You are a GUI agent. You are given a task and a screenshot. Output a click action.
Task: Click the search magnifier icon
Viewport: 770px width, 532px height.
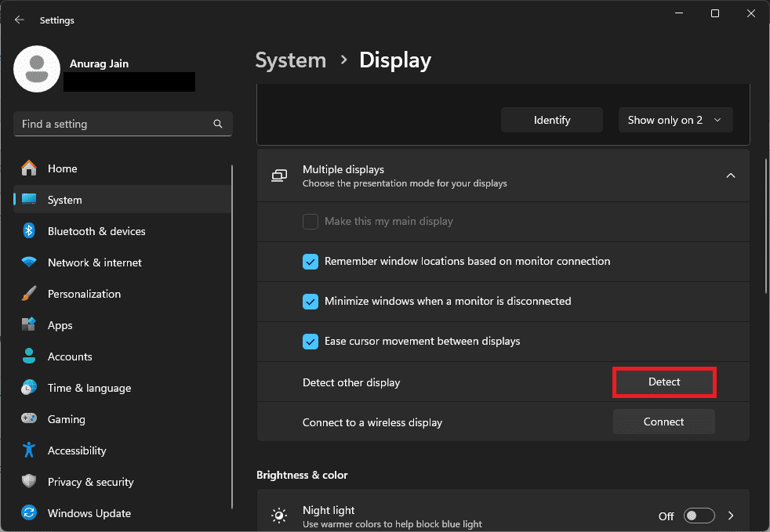218,124
